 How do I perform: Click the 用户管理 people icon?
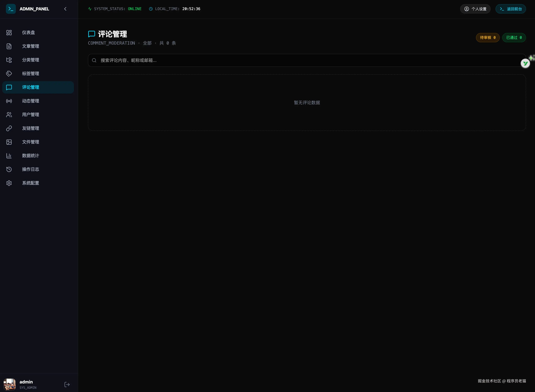(x=9, y=115)
